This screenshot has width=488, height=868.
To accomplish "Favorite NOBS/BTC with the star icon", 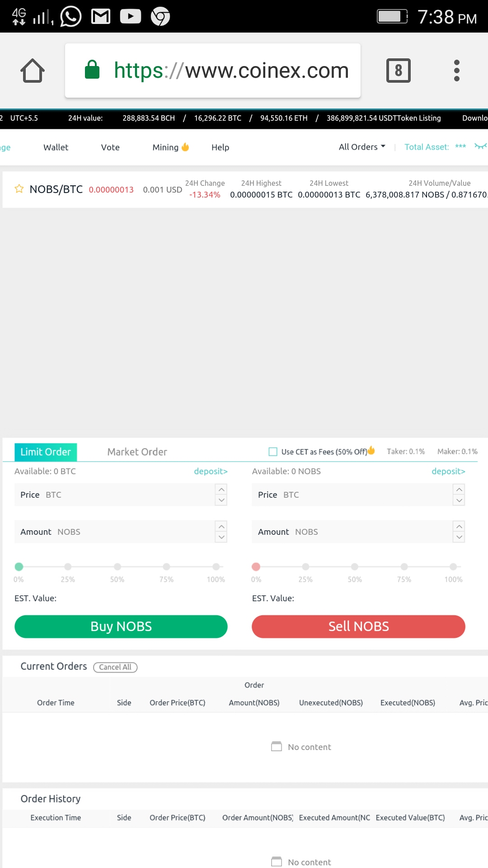I will (19, 189).
